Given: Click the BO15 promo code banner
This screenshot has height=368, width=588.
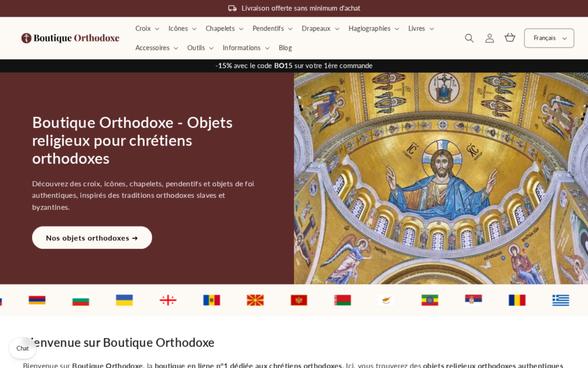Looking at the screenshot, I should point(294,66).
